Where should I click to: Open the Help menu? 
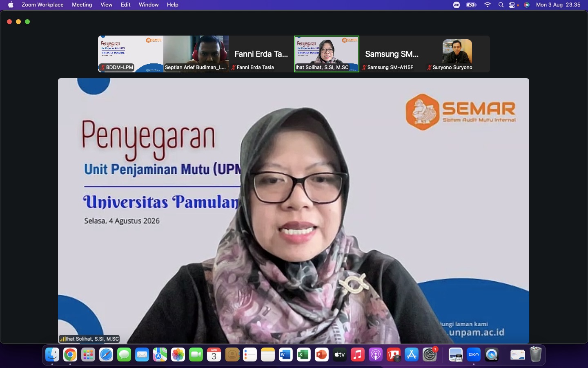coord(173,5)
